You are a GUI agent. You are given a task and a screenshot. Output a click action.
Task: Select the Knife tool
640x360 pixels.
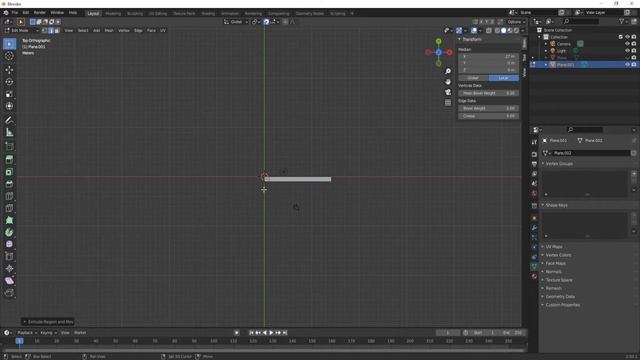pyautogui.click(x=9, y=208)
